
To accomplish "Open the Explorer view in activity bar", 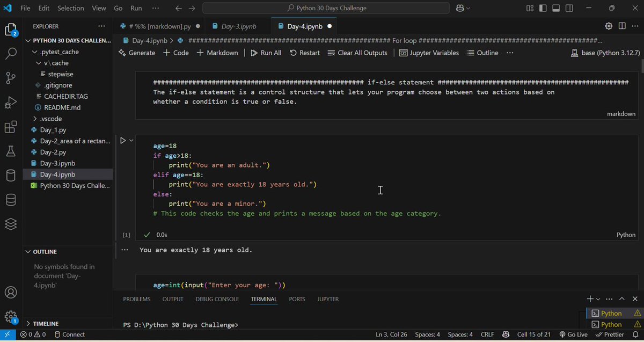I will tap(11, 30).
